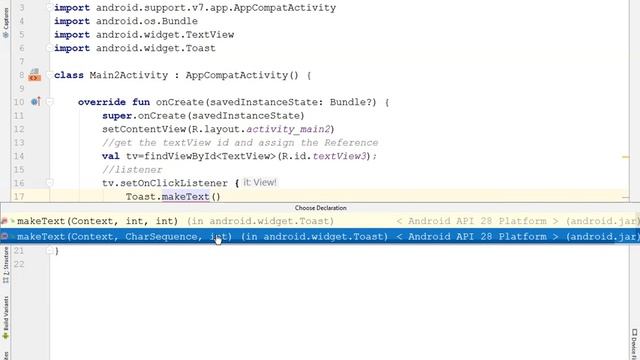Click makeText in the Toast call on line 17

tap(186, 197)
